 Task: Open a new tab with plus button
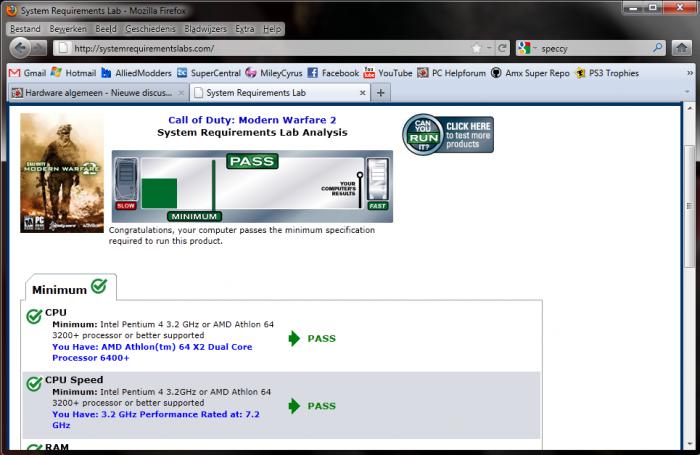pyautogui.click(x=380, y=92)
